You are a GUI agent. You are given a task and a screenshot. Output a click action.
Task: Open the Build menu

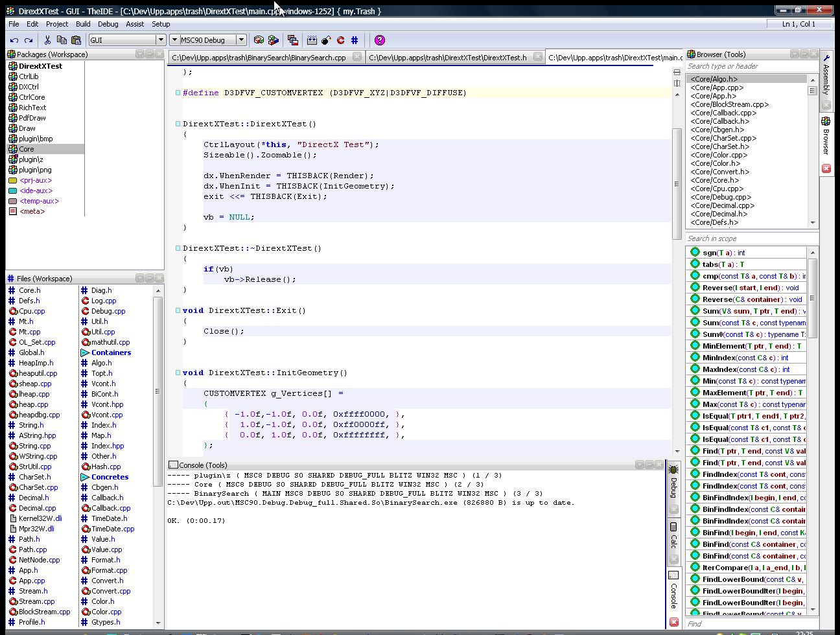[x=83, y=24]
